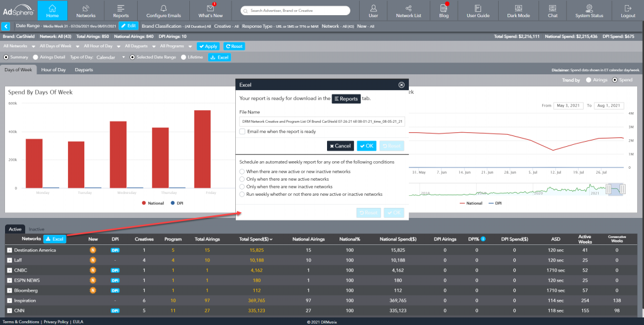The width and height of the screenshot is (644, 325).
Task: Click the Excel button next to Lifetime
Action: point(219,57)
